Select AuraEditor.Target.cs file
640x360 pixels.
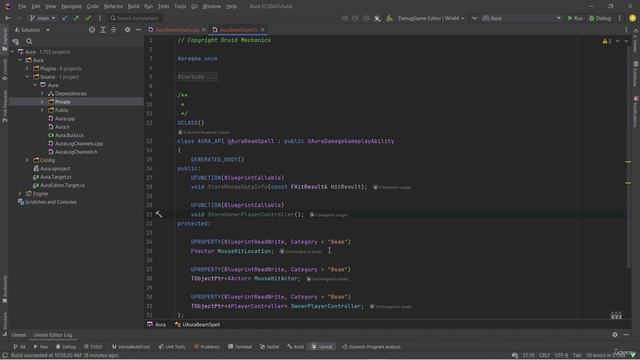click(62, 185)
